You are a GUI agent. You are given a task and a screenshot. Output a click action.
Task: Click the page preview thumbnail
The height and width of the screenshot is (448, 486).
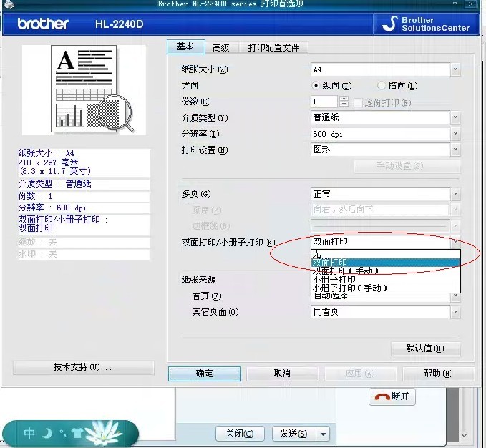click(84, 90)
